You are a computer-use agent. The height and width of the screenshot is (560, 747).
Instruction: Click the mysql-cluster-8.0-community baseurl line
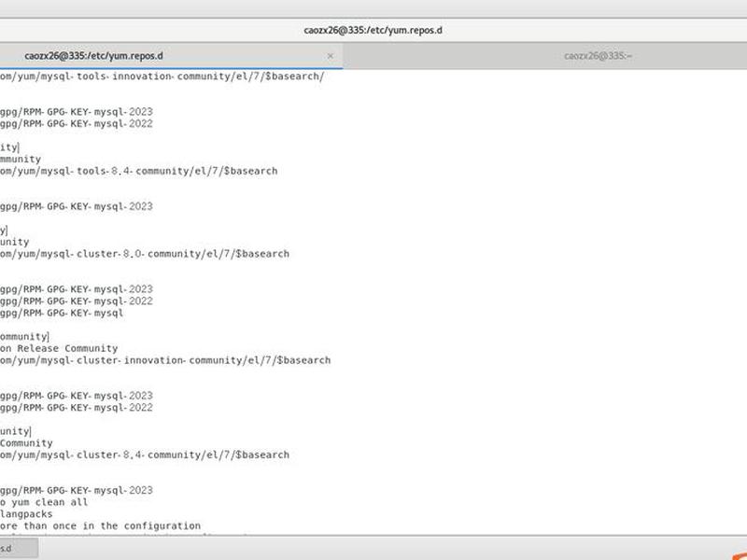click(145, 253)
